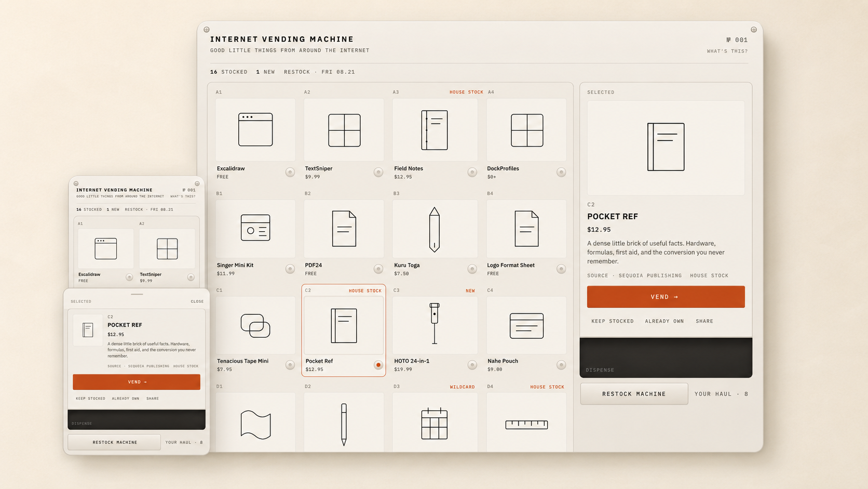Click Restock Machine in the desktop view

634,394
